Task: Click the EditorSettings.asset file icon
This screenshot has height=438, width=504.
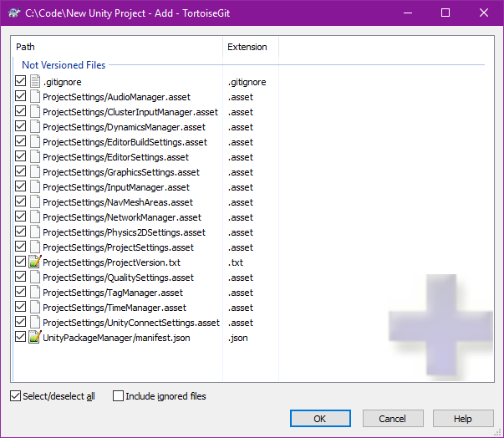Action: pyautogui.click(x=35, y=157)
